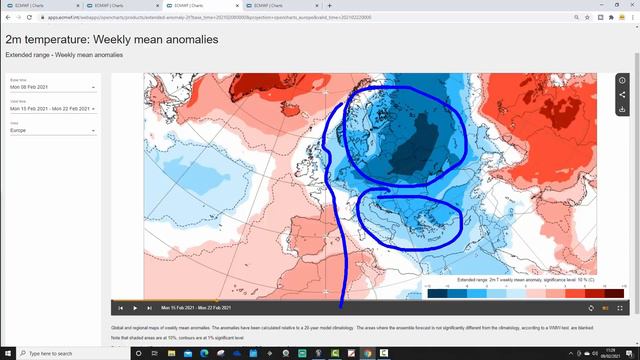Open Cortana circle icon on taskbar

point(138,353)
